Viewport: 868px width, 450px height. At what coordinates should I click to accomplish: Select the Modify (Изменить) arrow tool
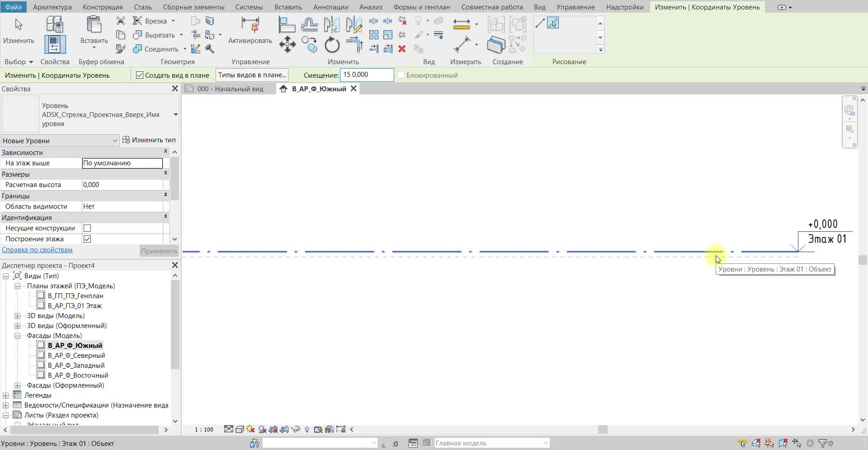[x=19, y=25]
